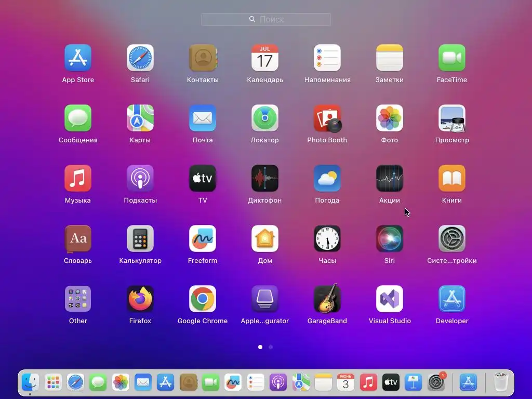Launch the Напоминания app
Image resolution: width=532 pixels, height=399 pixels.
(327, 58)
